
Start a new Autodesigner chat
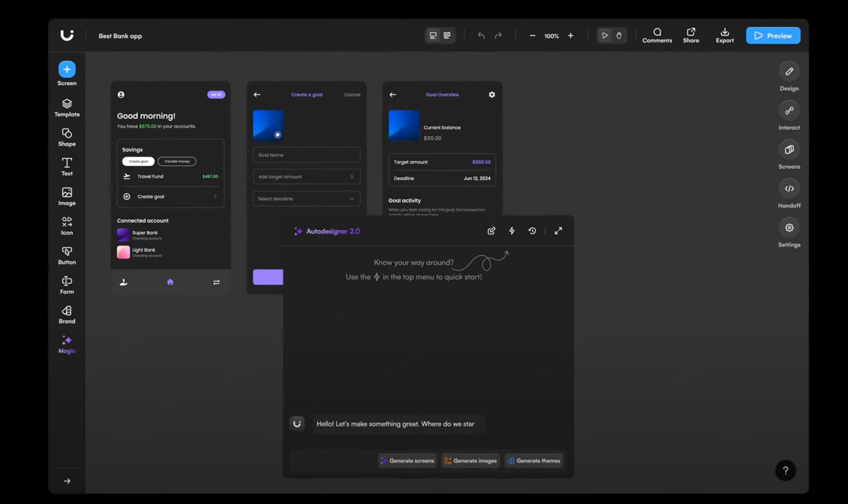(491, 231)
